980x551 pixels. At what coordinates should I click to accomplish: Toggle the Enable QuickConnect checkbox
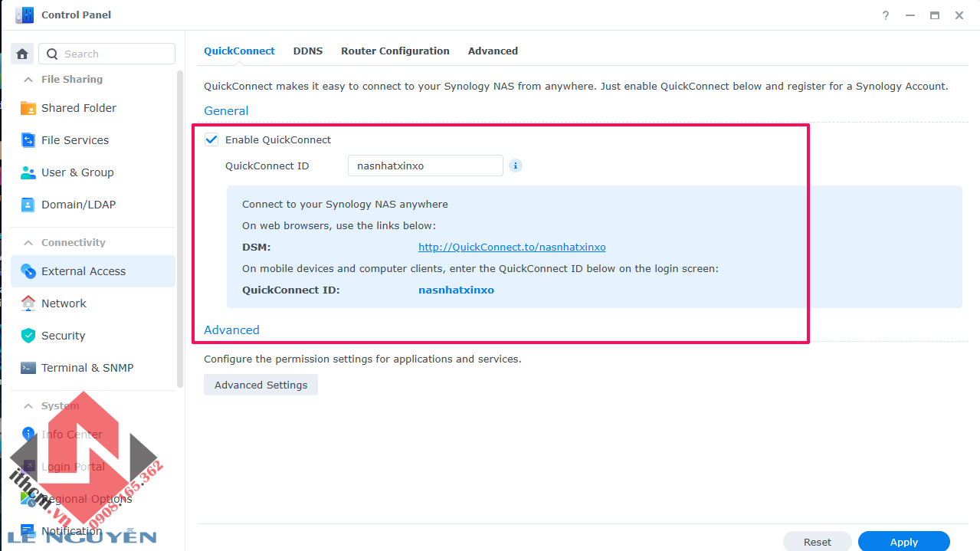[212, 139]
